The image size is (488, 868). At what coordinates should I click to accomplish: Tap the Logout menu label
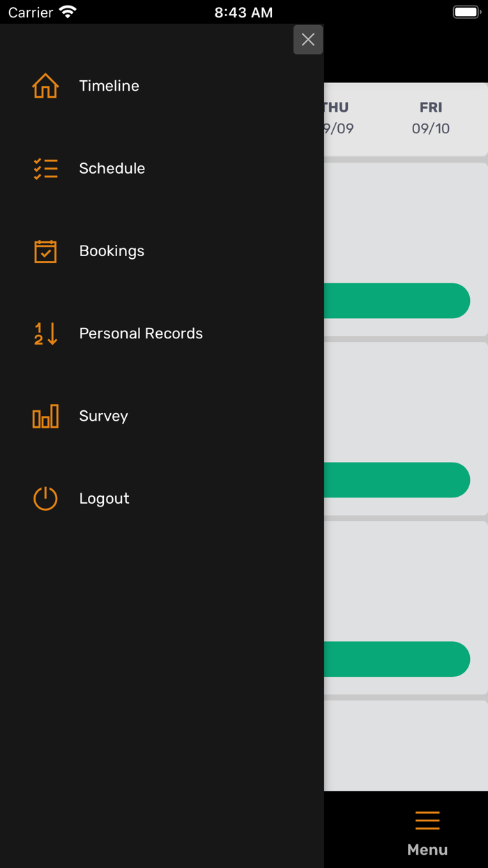tap(105, 498)
